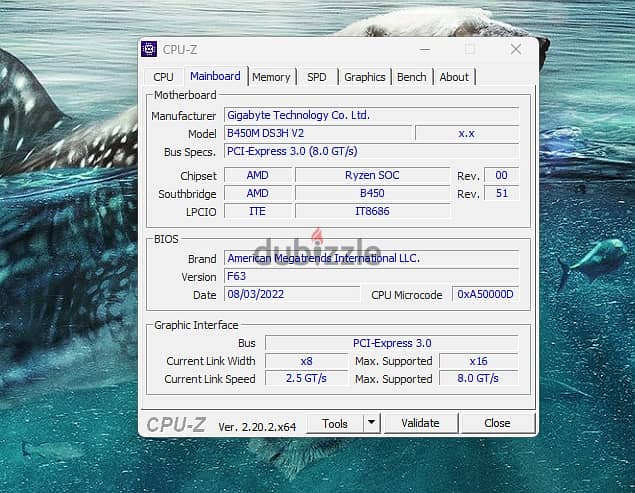Click the Ryzen SOC chipset value

(x=372, y=175)
